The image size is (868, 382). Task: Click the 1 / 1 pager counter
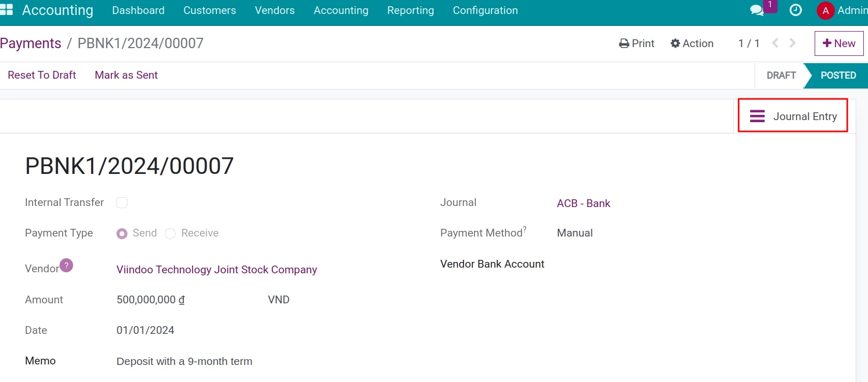coord(749,43)
